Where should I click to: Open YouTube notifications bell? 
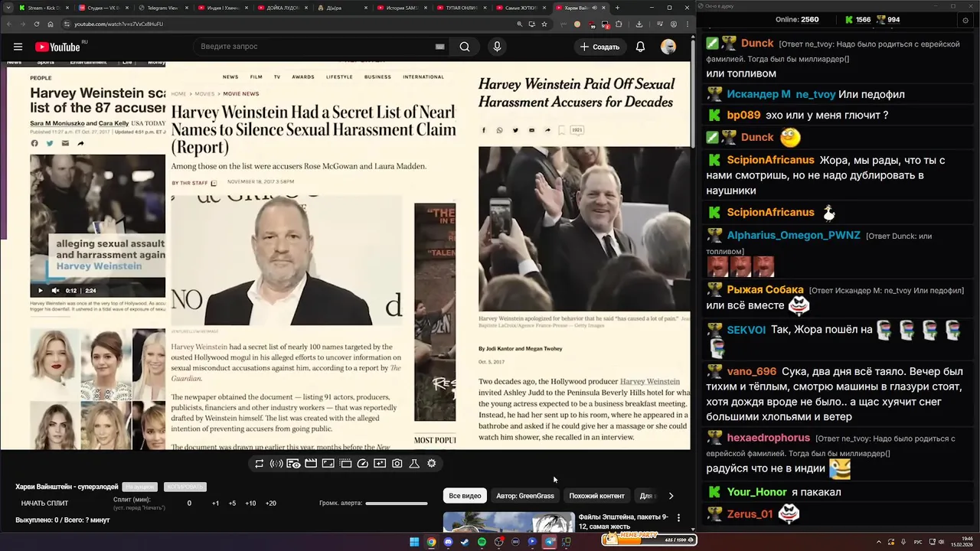pos(640,47)
